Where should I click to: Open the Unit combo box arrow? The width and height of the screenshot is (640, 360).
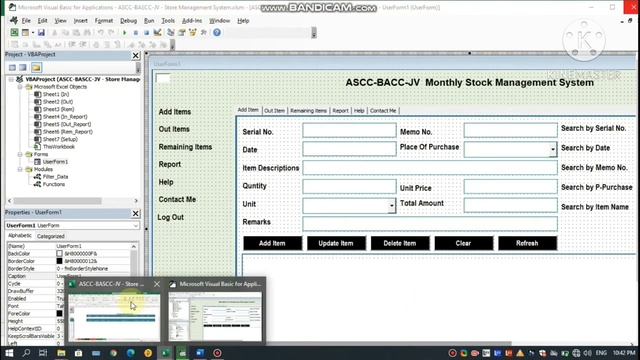tap(391, 206)
